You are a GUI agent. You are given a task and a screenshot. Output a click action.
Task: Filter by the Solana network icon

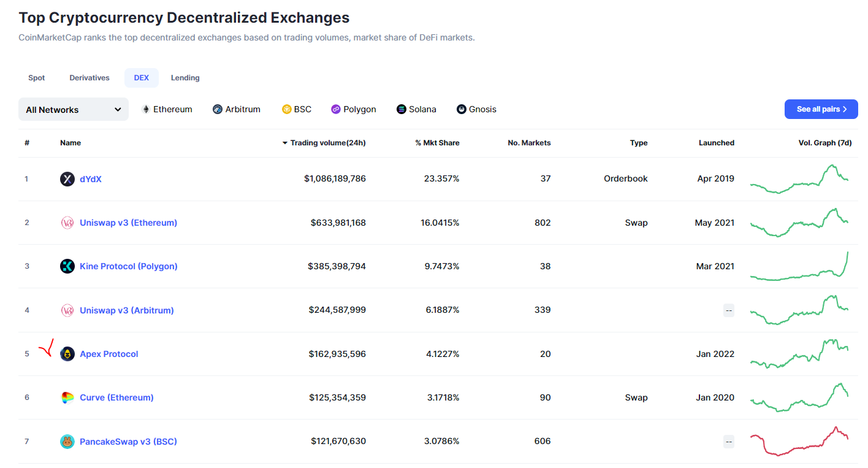tap(402, 109)
